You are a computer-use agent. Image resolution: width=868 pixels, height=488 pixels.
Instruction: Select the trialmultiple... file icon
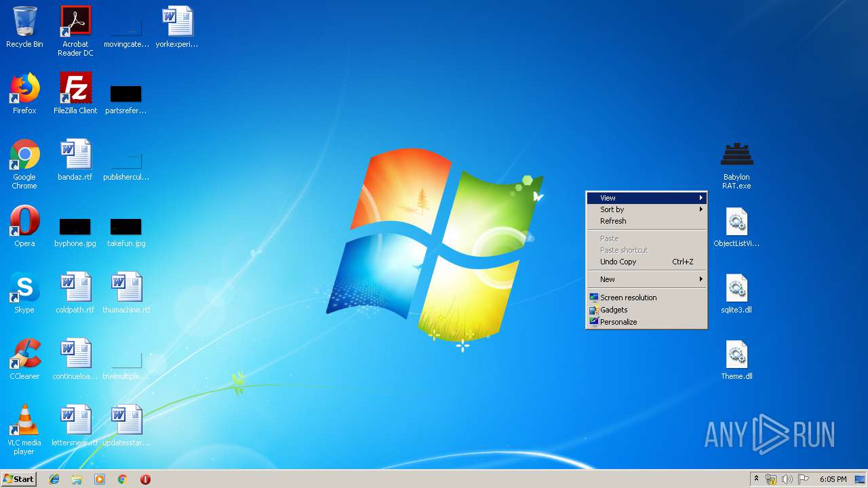click(x=126, y=365)
